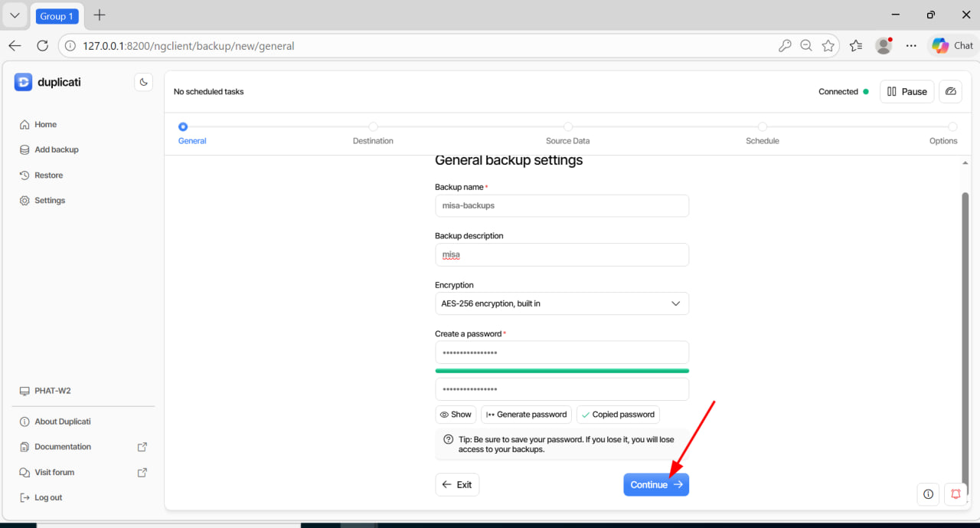The height and width of the screenshot is (528, 980).
Task: Toggle dark mode moon icon
Action: pos(143,82)
